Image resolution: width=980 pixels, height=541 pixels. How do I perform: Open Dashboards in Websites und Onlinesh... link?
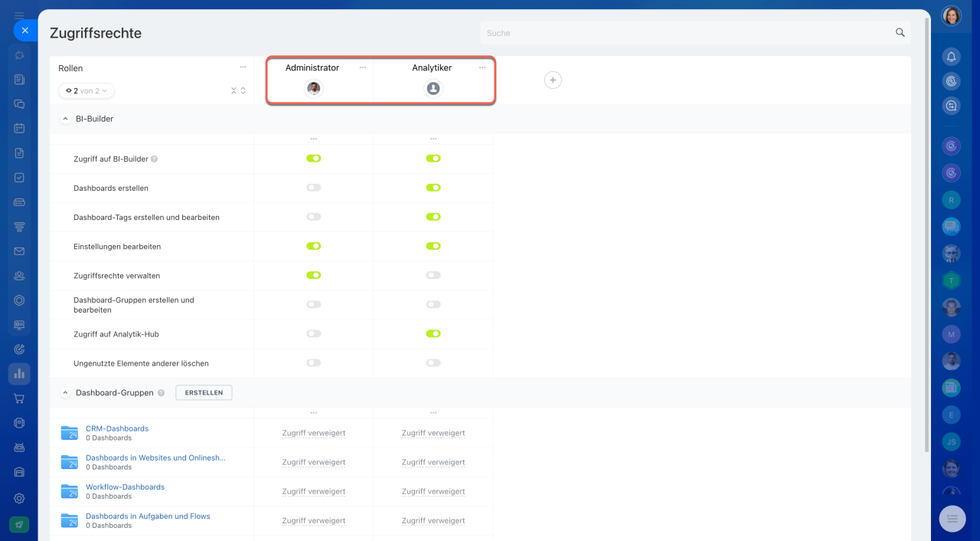[x=155, y=457]
